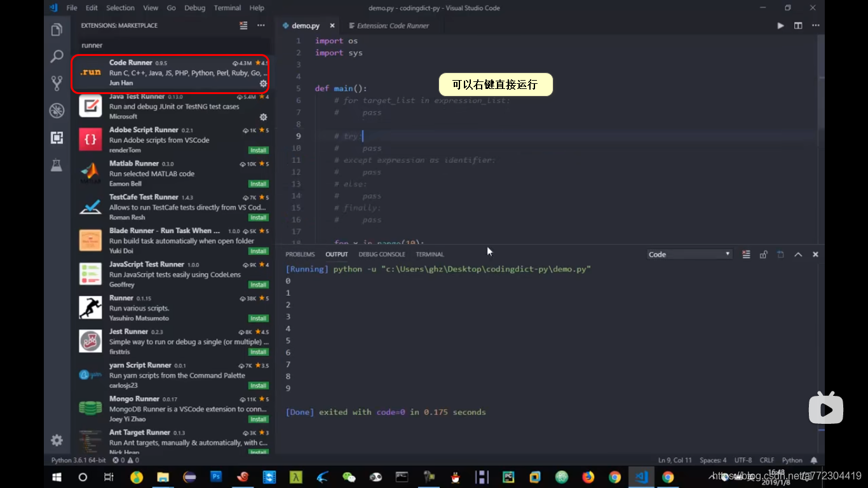Image resolution: width=868 pixels, height=488 pixels.
Task: Click Java Test Runner's manage gear icon
Action: (263, 117)
